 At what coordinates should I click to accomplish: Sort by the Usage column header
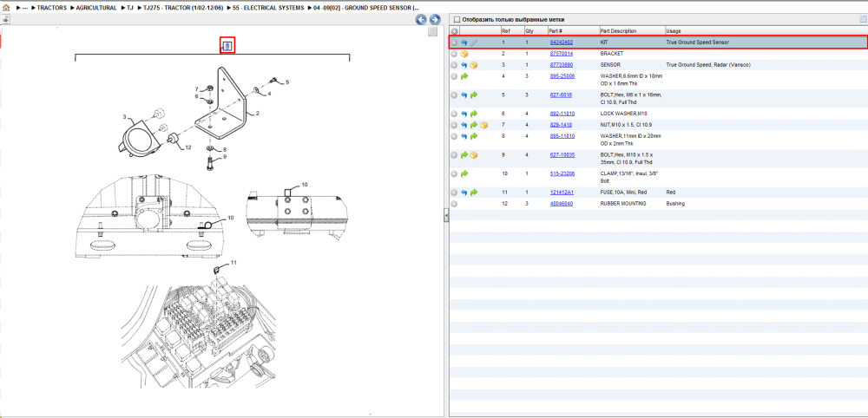coord(674,31)
